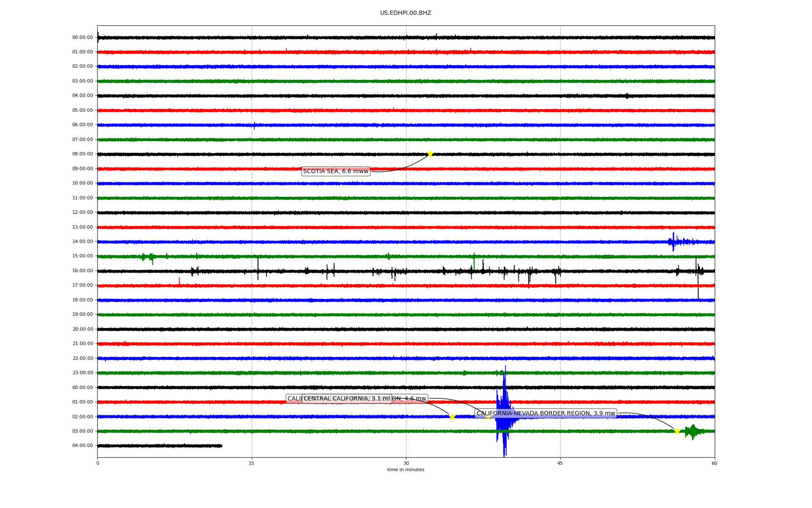Click the 18:00:00 time label
Viewport: 812px width, 508px height.
point(82,300)
